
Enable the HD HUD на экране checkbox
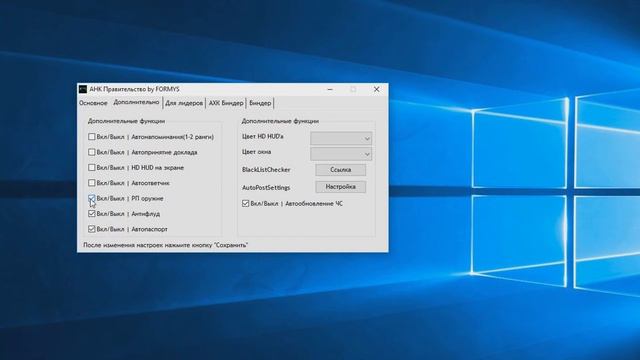coord(92,167)
